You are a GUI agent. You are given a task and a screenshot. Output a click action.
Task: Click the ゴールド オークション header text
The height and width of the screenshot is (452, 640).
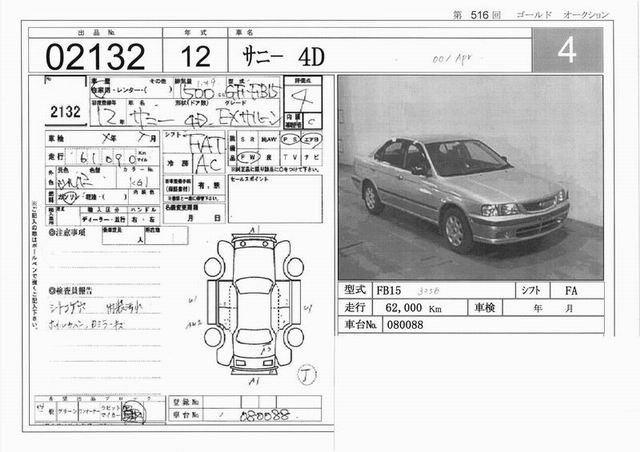[x=562, y=15]
